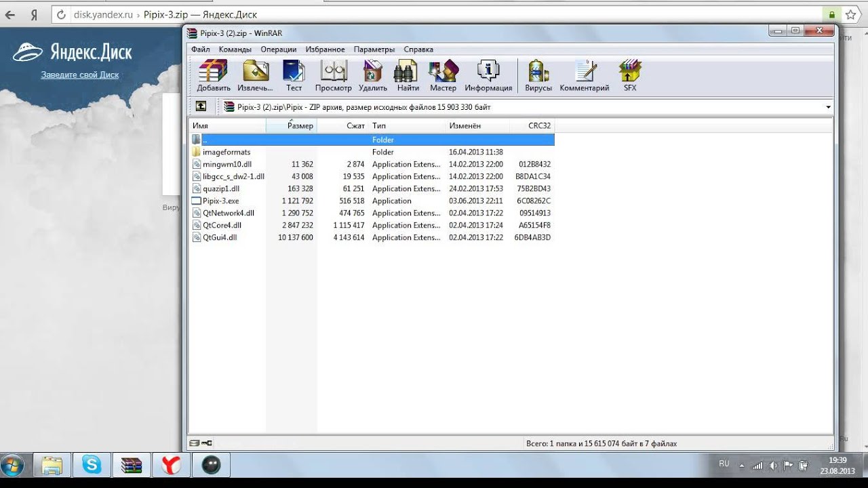
Task: Click the Заведите свой Диск link
Action: (x=79, y=75)
